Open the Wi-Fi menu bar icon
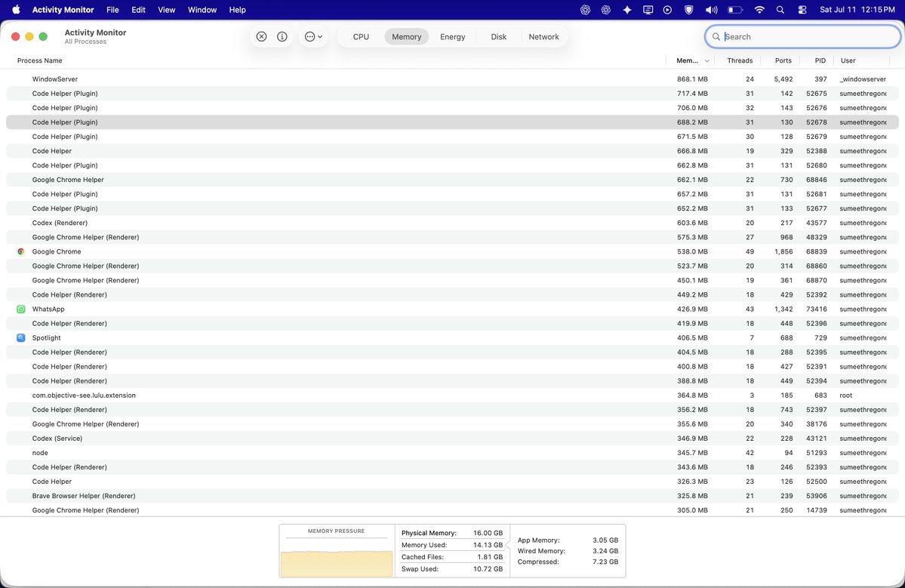Image resolution: width=905 pixels, height=588 pixels. (x=759, y=10)
